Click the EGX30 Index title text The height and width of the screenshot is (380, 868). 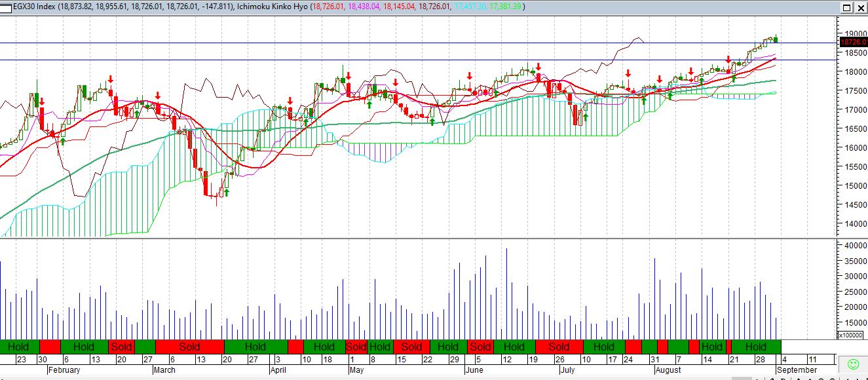coord(35,7)
